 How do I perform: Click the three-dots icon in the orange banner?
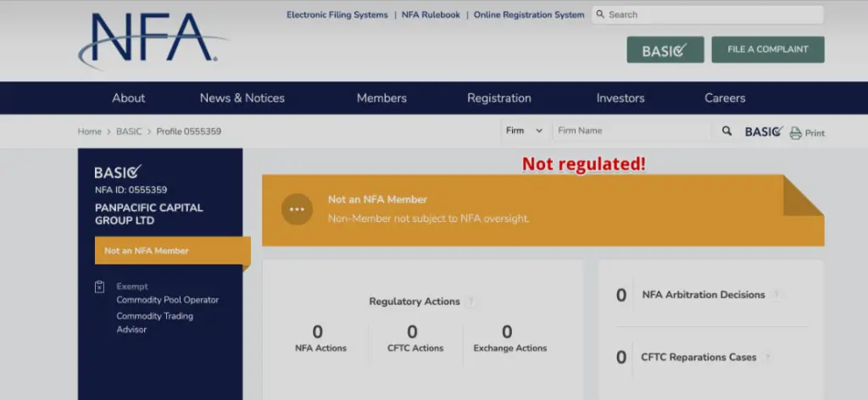[x=297, y=209]
